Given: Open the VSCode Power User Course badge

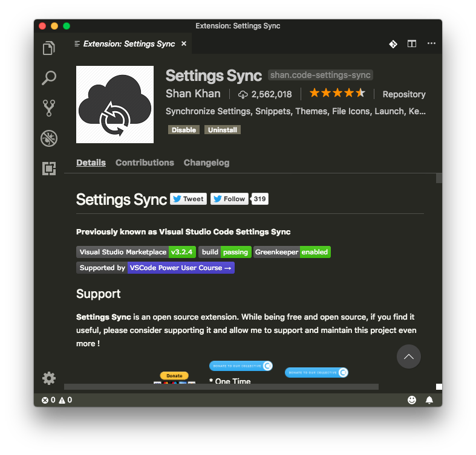Looking at the screenshot, I should pos(155,268).
